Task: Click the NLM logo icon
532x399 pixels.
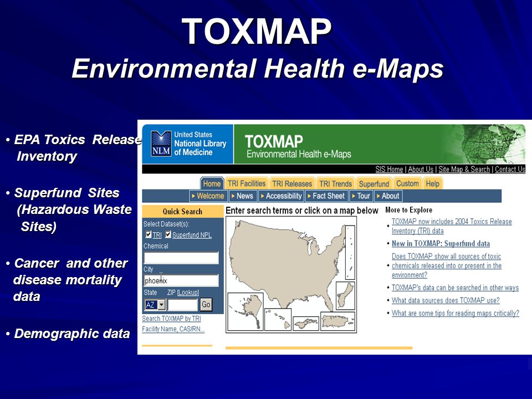Action: click(161, 144)
